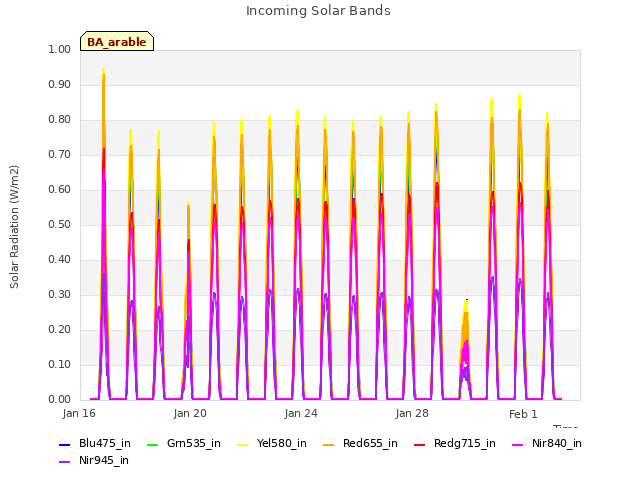The image size is (640, 480).
Task: Click the blue Blu475_in legend color marker
Action: [65, 444]
